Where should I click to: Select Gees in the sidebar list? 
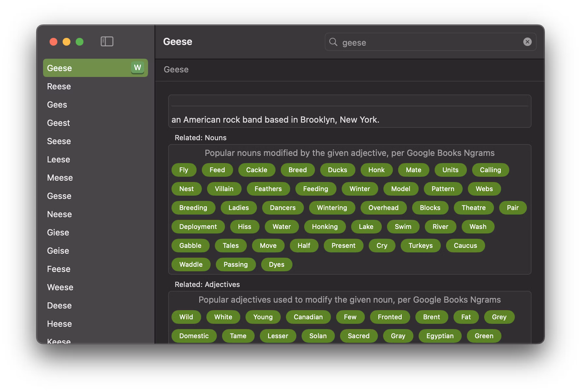[96, 105]
